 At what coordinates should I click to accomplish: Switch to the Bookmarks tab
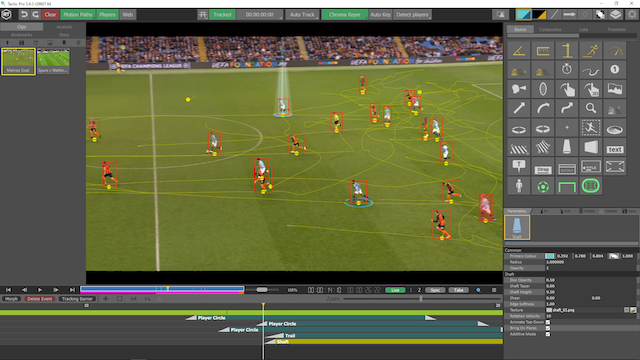pyautogui.click(x=22, y=35)
